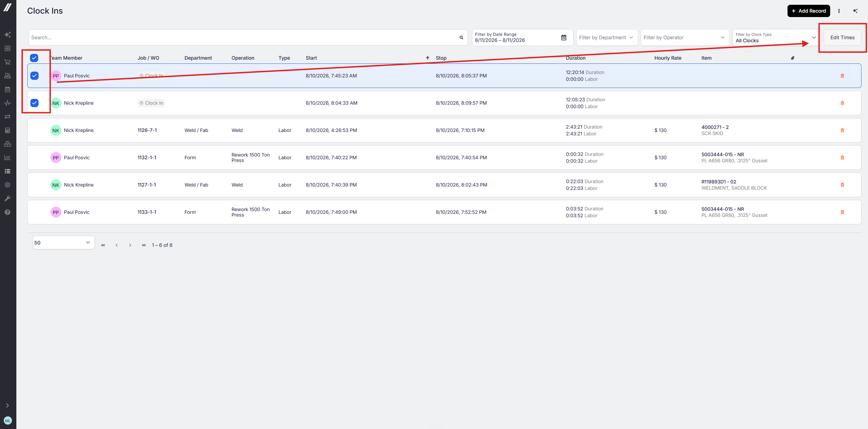The height and width of the screenshot is (429, 868).
Task: Open the date range calendar picker icon
Action: click(564, 38)
